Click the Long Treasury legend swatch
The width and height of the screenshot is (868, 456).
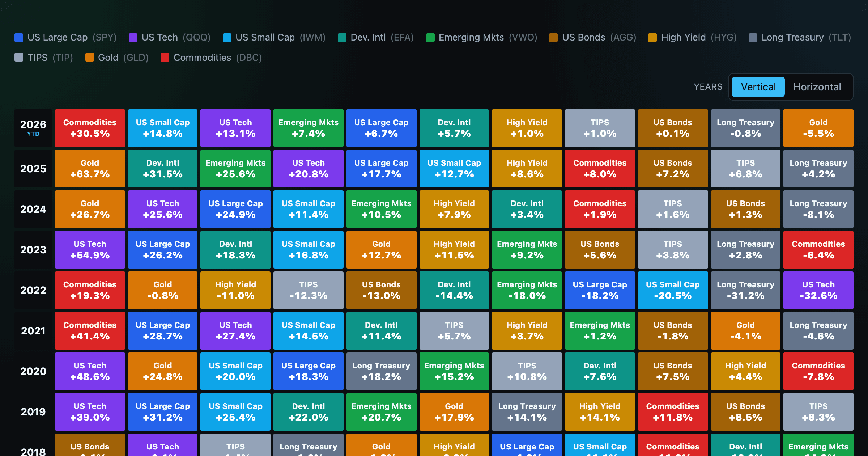pos(753,38)
